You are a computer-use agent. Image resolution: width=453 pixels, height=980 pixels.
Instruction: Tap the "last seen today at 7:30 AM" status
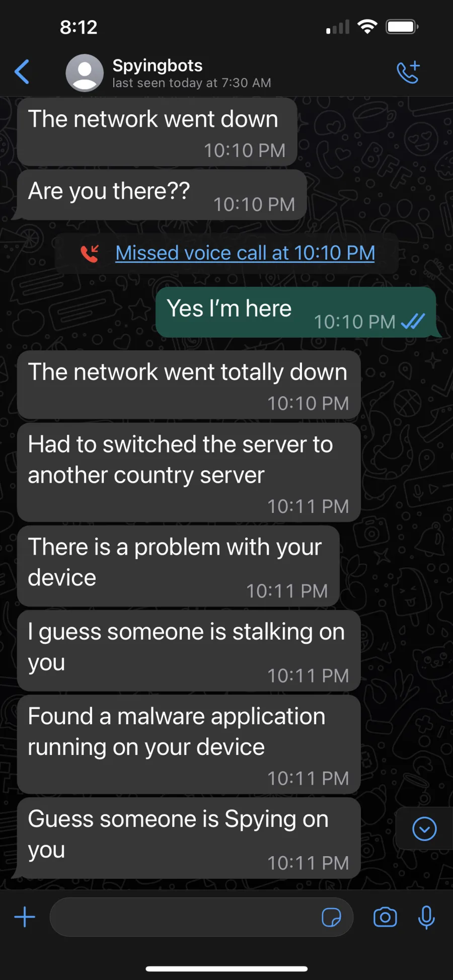192,83
